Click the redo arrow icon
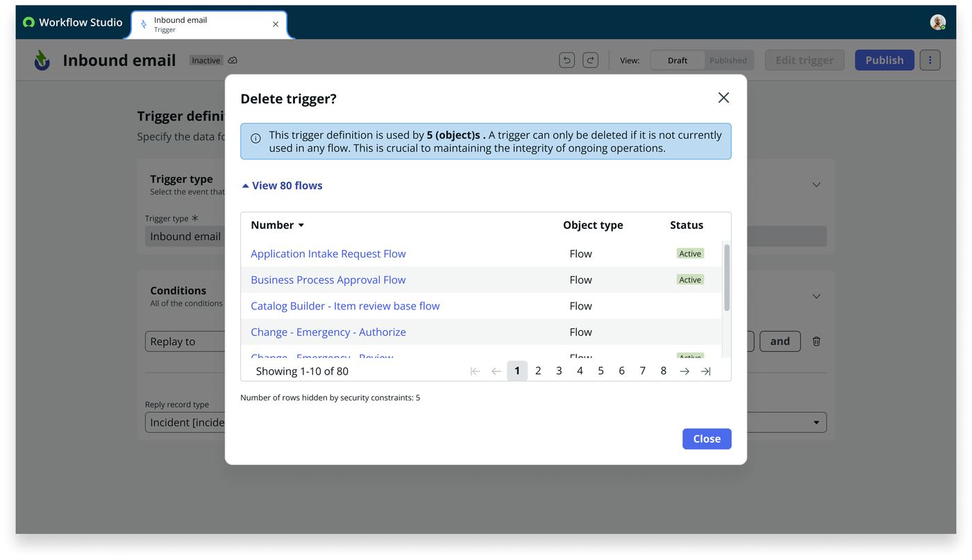This screenshot has height=560, width=972. (x=590, y=60)
